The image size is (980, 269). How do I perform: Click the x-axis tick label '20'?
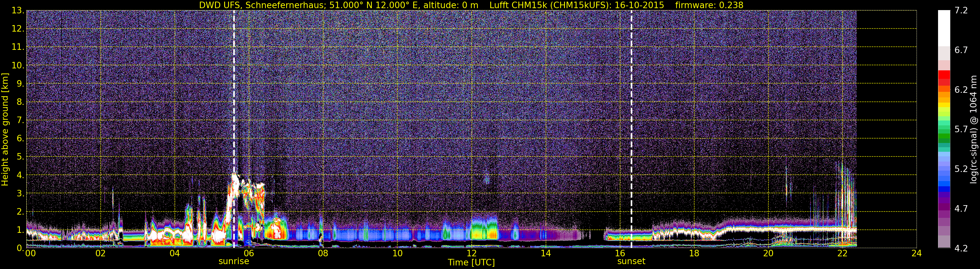point(768,253)
